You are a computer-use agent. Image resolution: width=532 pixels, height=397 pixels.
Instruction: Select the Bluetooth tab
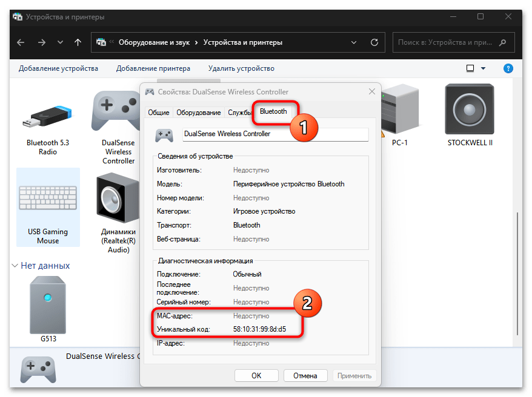coord(273,111)
